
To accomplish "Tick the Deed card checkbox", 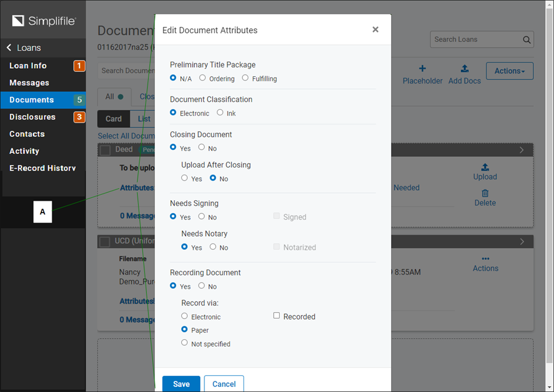I will [x=105, y=150].
